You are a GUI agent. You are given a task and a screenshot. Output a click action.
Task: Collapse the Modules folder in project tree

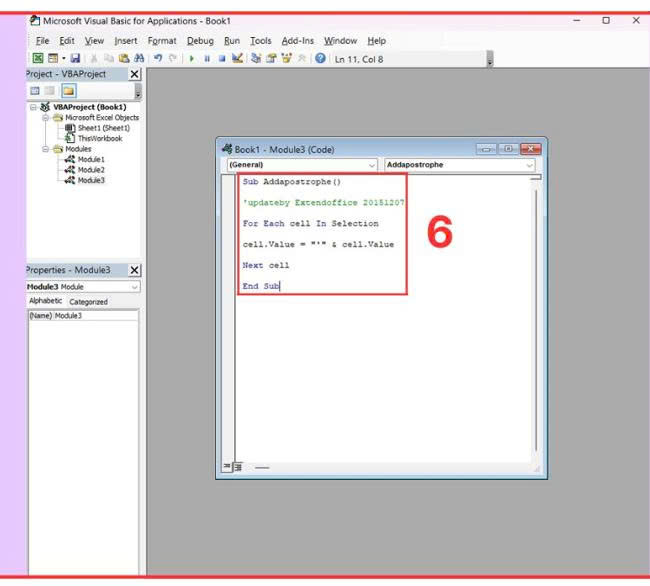tap(45, 149)
